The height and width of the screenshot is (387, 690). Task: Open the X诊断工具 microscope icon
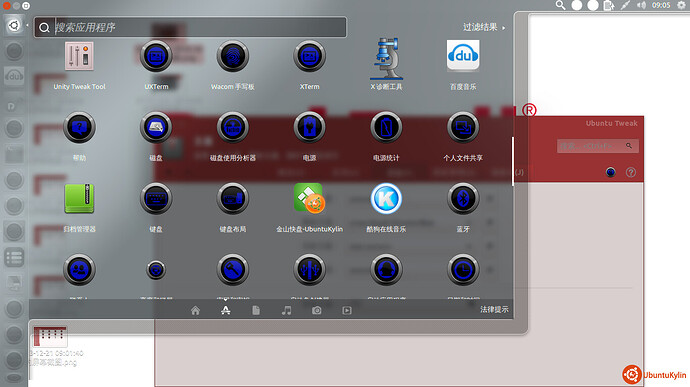(x=386, y=58)
